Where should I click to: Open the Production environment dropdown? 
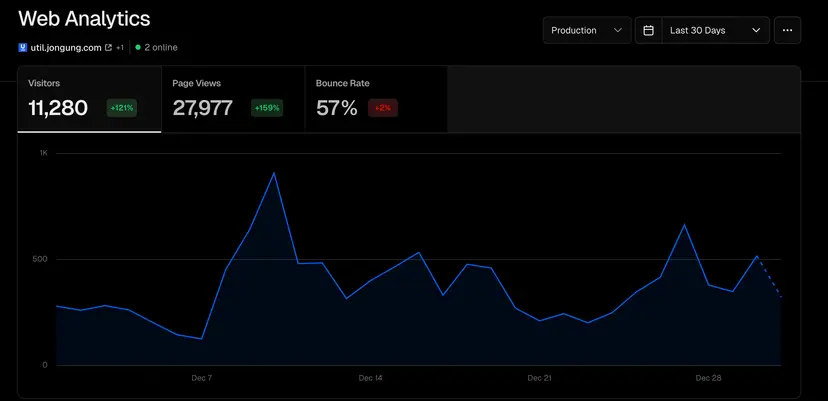pos(587,30)
